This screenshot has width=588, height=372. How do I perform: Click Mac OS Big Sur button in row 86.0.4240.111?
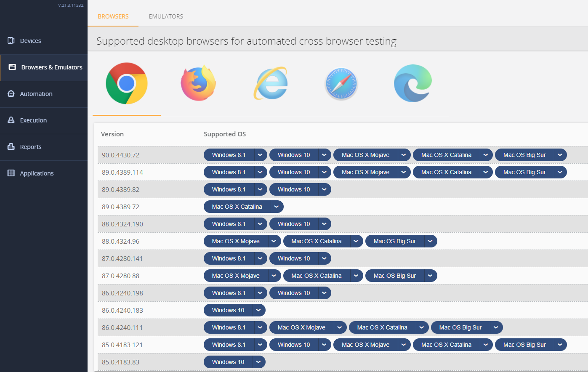[x=460, y=327]
